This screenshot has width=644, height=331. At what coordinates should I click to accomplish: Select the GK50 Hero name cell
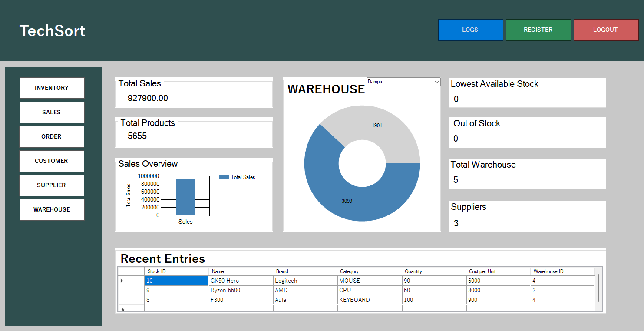click(x=241, y=281)
